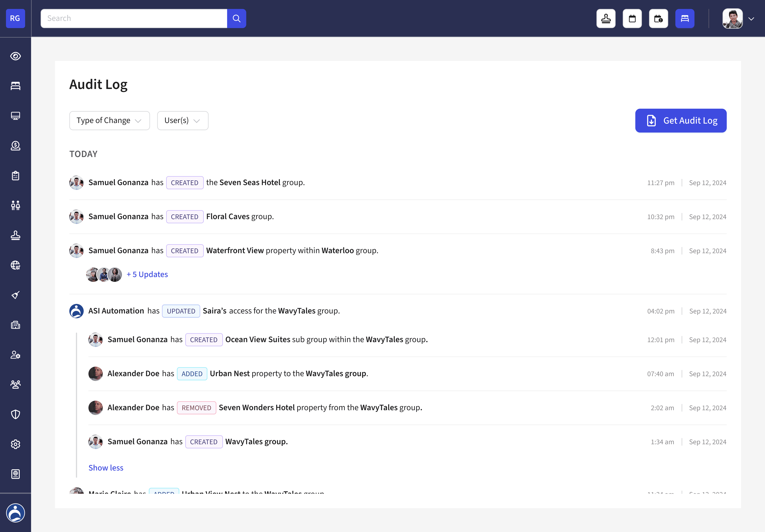Click the stamp icon in top bar
765x532 pixels.
[x=606, y=19]
